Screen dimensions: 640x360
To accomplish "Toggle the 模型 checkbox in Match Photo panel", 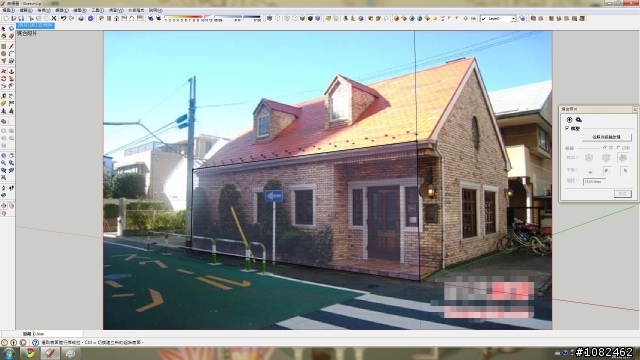I will click(x=567, y=128).
